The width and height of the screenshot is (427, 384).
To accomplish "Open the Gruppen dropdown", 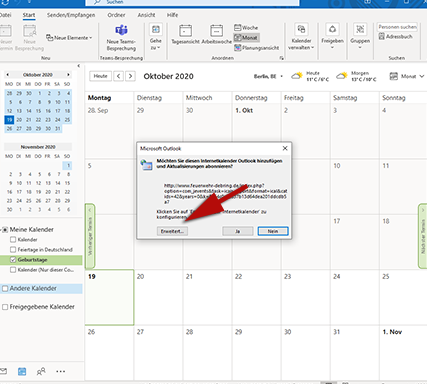I will click(x=360, y=37).
